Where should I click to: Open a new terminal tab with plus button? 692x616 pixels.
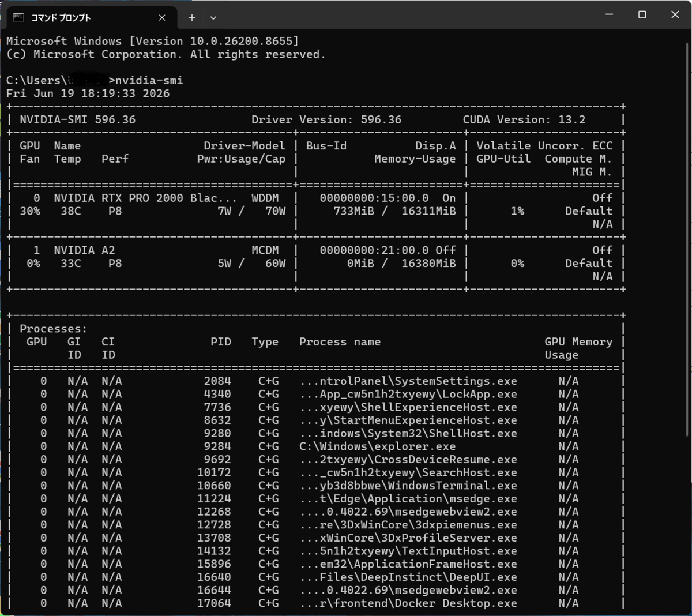(x=192, y=18)
